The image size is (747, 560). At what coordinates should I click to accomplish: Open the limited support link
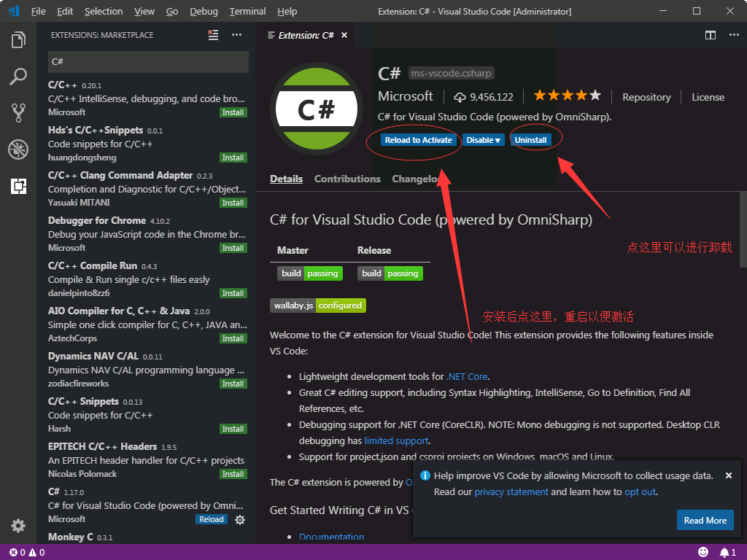tap(396, 441)
